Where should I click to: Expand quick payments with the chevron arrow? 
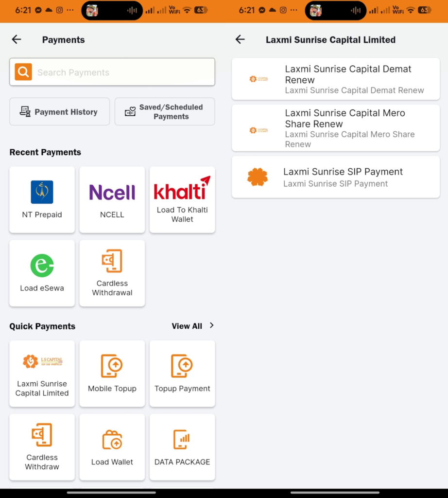(x=212, y=325)
